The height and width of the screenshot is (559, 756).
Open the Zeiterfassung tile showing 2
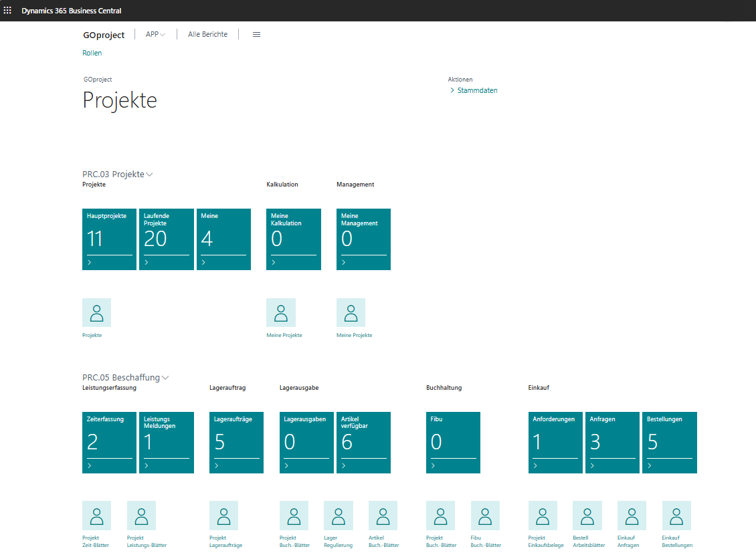click(110, 443)
